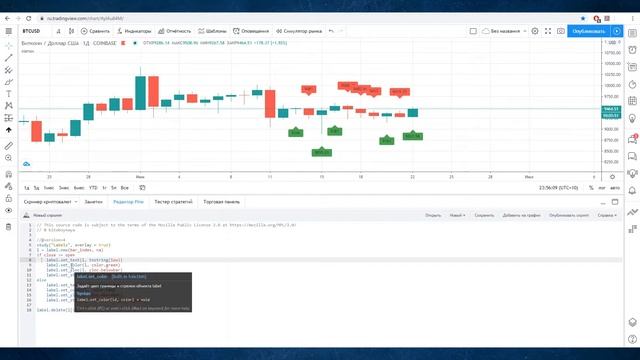Screen dimensions: 640x360
Task: Click Добавить на график button
Action: (x=521, y=215)
